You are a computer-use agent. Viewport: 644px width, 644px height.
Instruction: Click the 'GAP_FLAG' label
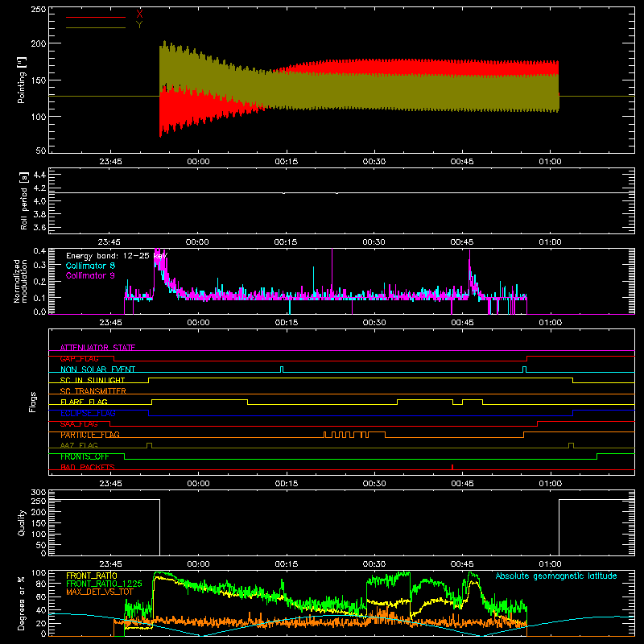(79, 358)
